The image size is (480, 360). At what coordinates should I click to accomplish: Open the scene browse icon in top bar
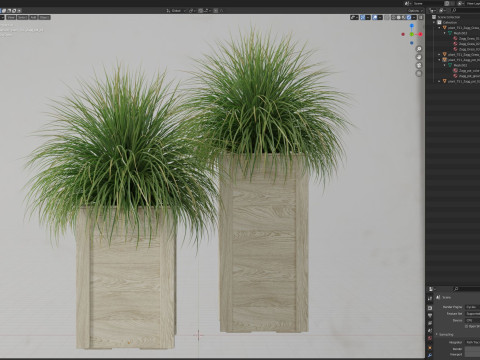pyautogui.click(x=408, y=4)
